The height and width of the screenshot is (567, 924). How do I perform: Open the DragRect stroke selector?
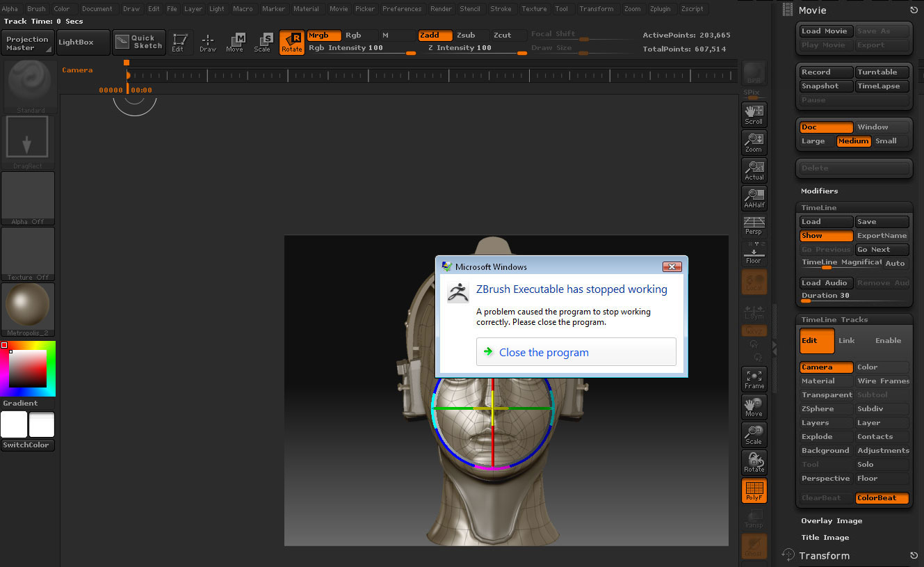click(x=27, y=143)
